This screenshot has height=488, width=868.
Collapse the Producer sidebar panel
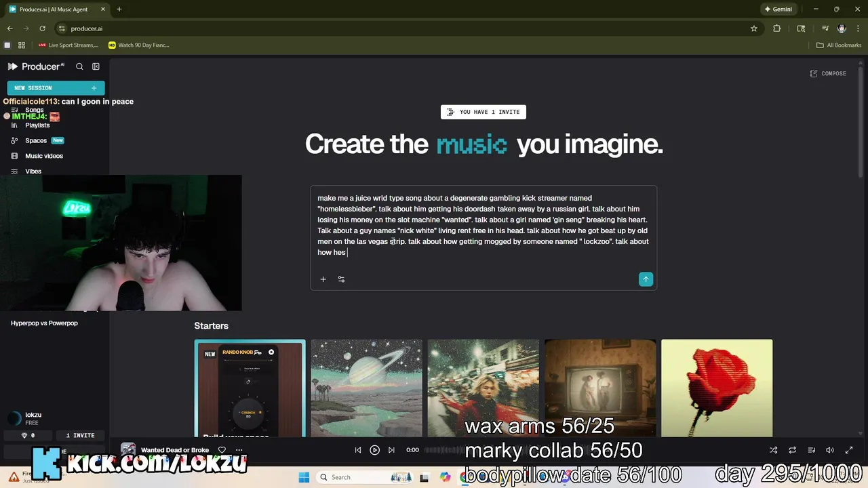tap(96, 66)
